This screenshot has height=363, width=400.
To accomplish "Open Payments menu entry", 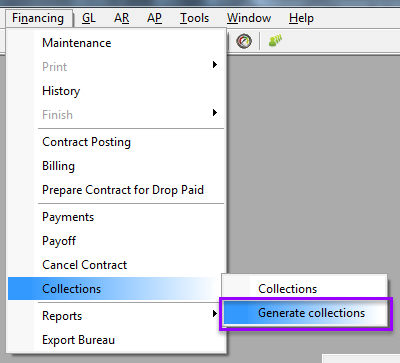I will coord(116,217).
